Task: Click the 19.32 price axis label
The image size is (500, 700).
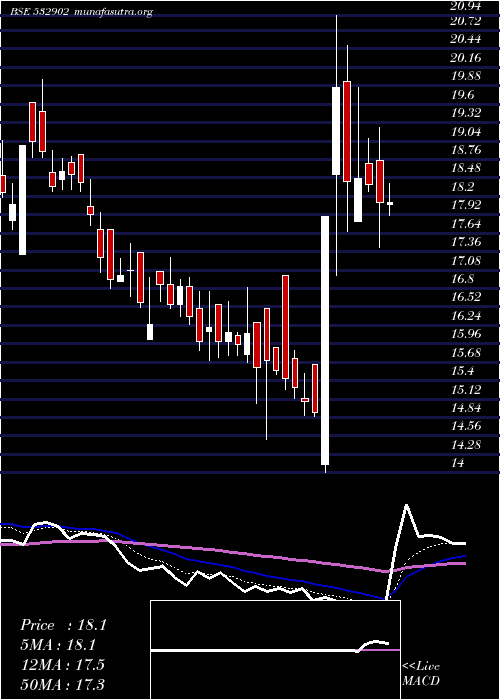Action: (x=466, y=113)
